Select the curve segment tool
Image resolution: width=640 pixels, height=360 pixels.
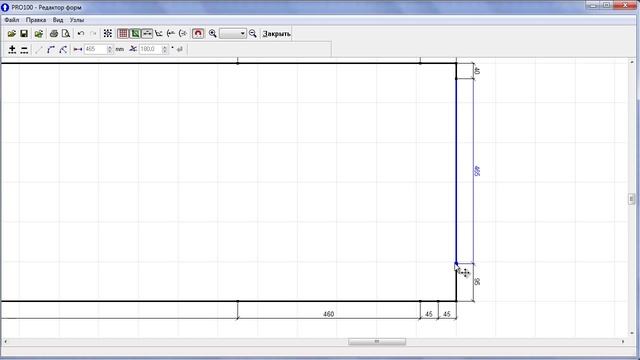[x=63, y=49]
